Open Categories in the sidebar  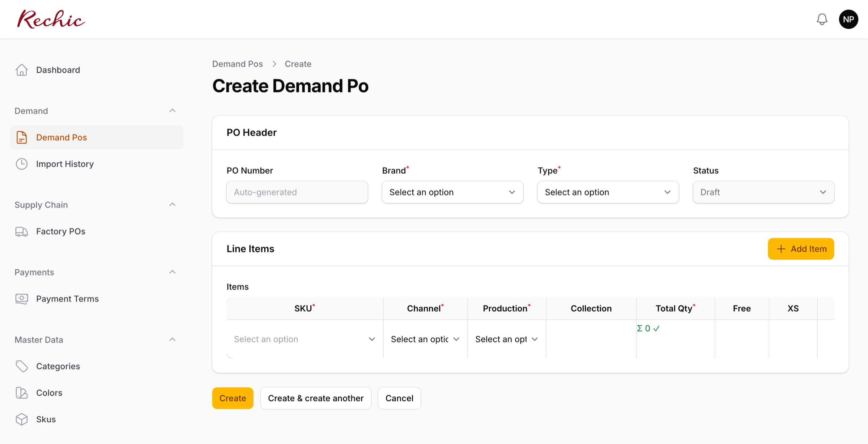[x=96, y=366]
